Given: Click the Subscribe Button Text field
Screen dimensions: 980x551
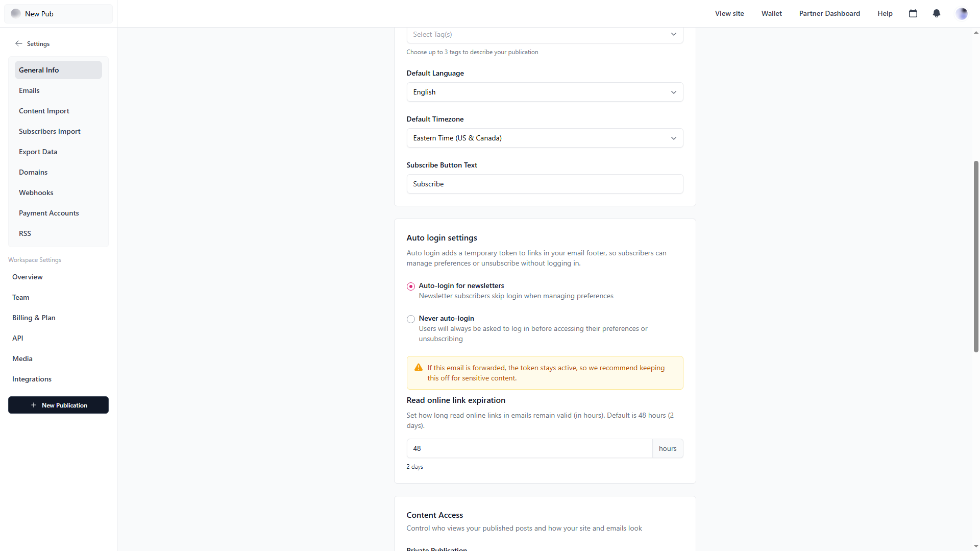Looking at the screenshot, I should [x=545, y=184].
